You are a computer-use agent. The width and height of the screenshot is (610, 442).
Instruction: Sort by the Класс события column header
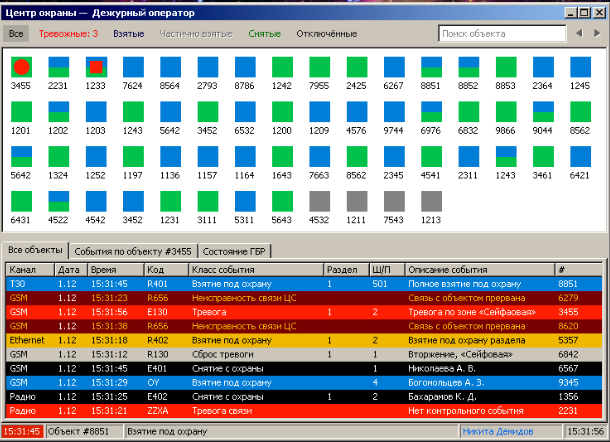tap(256, 270)
